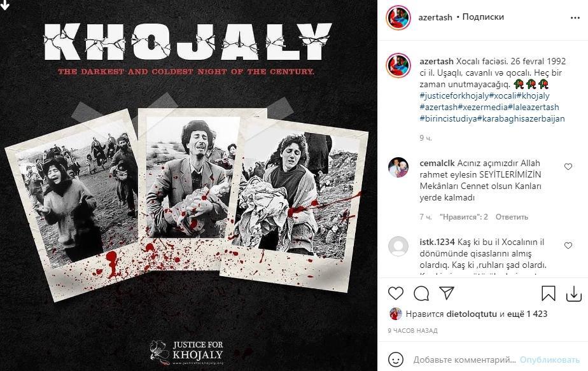The image size is (588, 371).
Task: Click the Добавьте комментарий input field
Action: point(465,360)
